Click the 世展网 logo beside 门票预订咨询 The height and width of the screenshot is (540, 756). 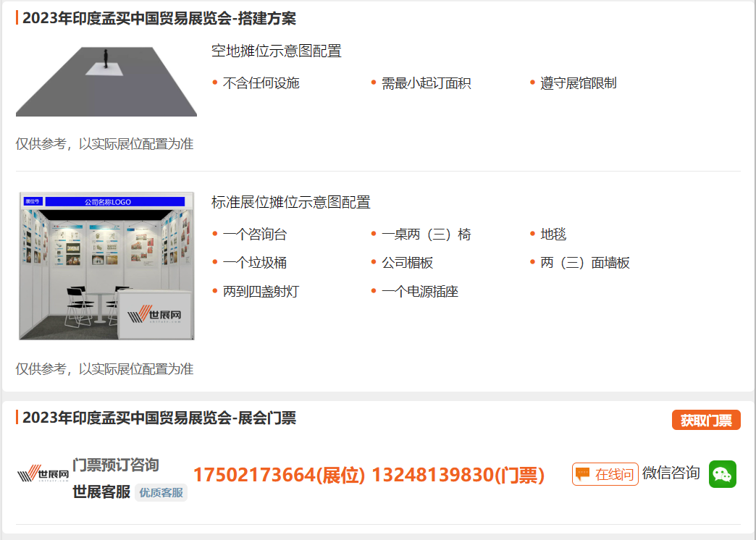43,474
